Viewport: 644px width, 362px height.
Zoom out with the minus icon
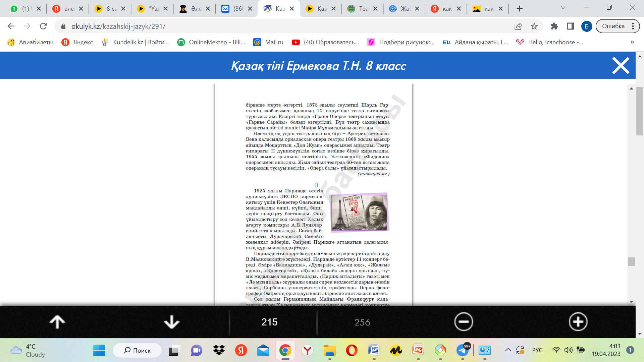464,322
